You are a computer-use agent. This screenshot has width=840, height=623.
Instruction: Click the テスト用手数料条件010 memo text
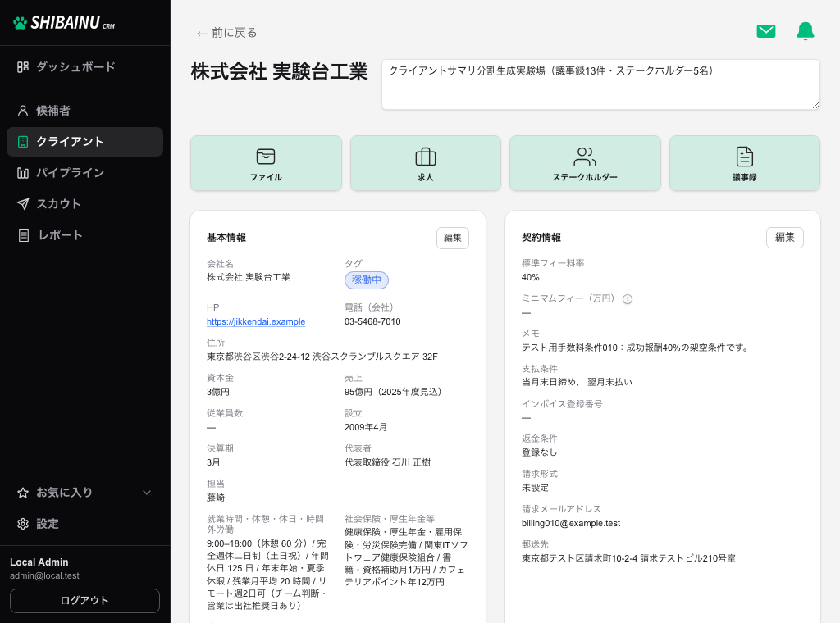[636, 348]
